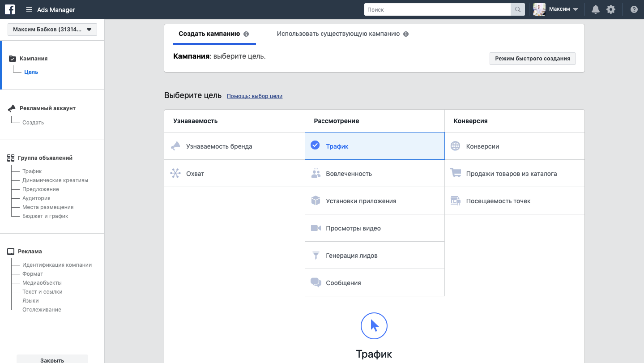Screen dimensions: 644x363
Task: Click the Поиск search field
Action: [437, 9]
